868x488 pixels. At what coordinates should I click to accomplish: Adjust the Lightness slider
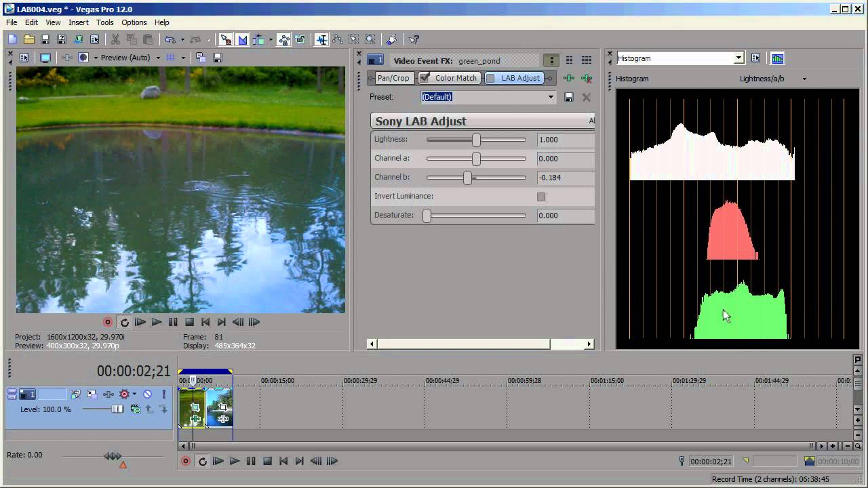click(x=476, y=140)
